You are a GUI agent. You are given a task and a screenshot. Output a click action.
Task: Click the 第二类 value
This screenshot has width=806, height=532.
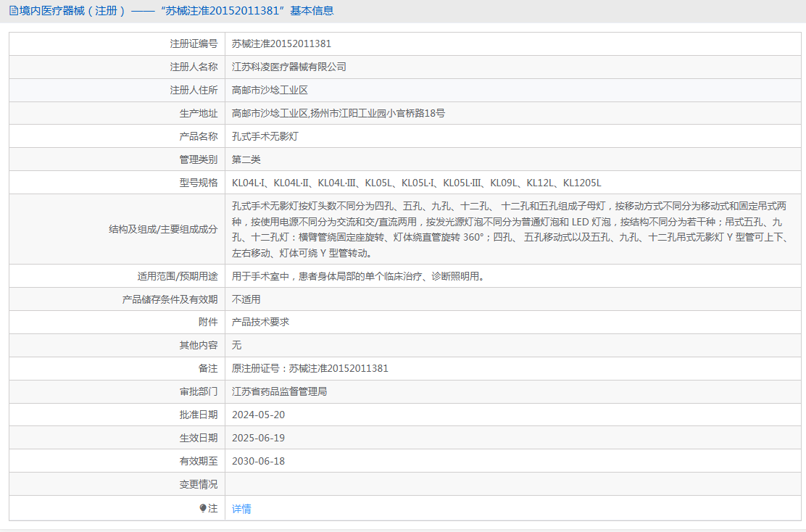tap(246, 159)
